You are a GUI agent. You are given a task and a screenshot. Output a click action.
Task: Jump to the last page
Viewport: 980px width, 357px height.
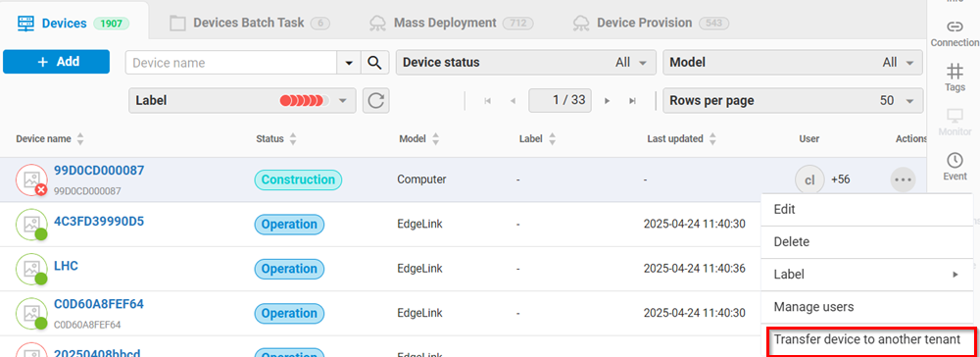click(632, 101)
